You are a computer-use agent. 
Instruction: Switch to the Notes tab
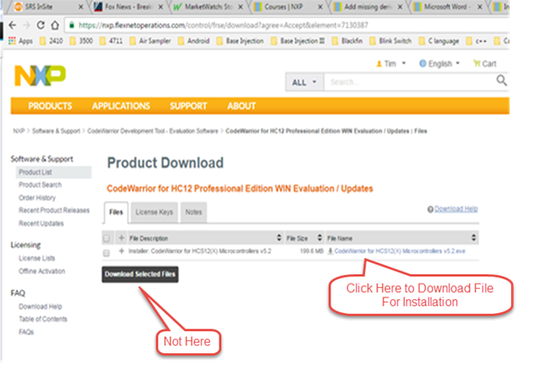tap(194, 212)
